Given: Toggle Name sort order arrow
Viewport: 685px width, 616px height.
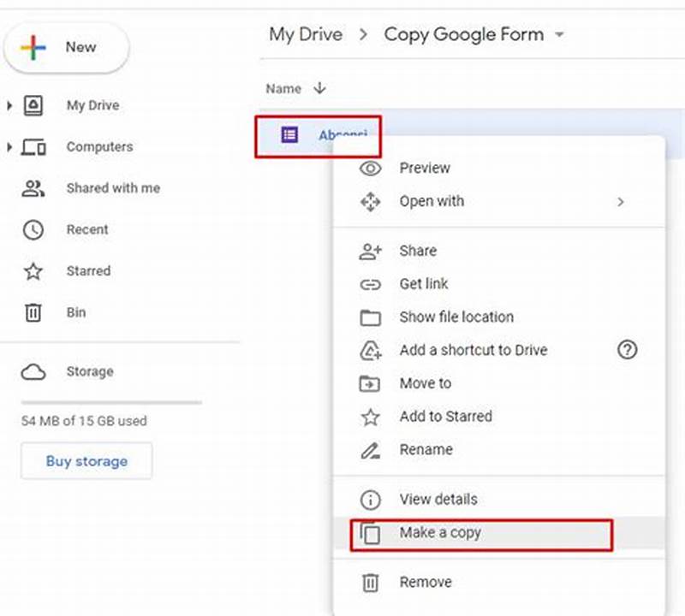Looking at the screenshot, I should click(320, 88).
